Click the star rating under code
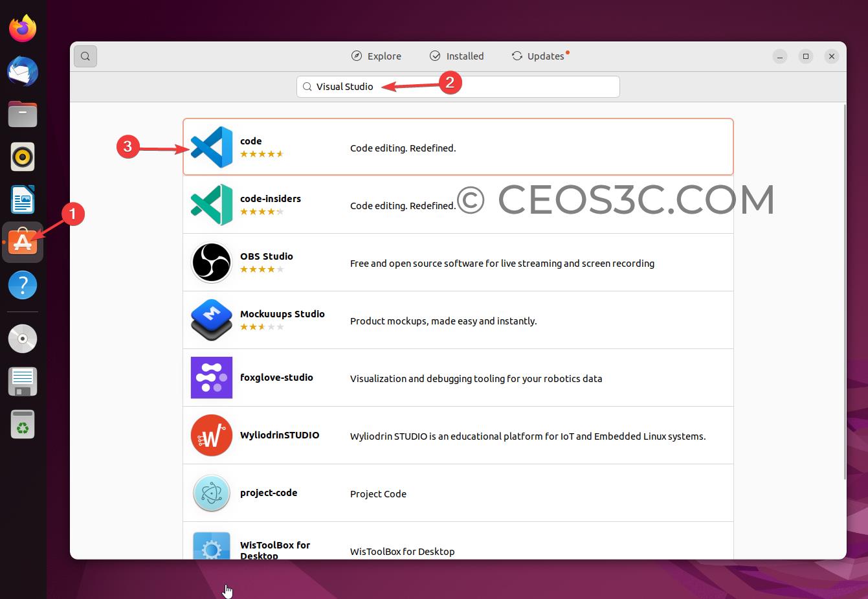This screenshot has height=599, width=868. pyautogui.click(x=262, y=154)
